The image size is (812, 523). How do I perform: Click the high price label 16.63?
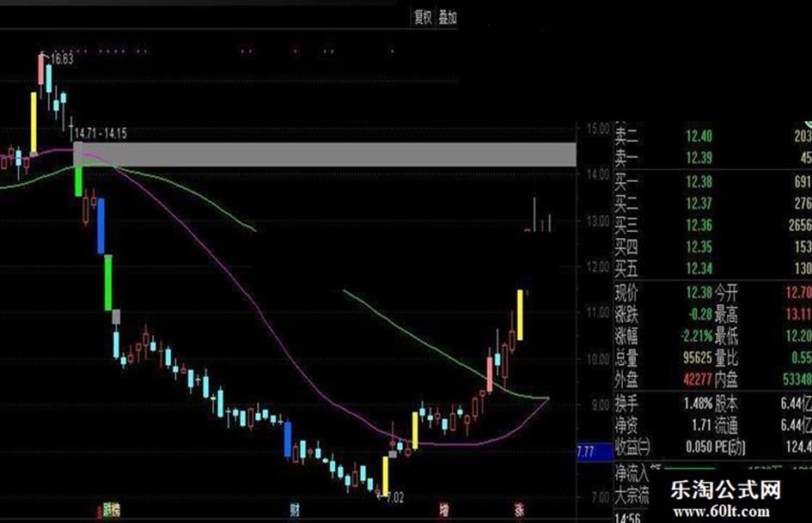(x=62, y=59)
